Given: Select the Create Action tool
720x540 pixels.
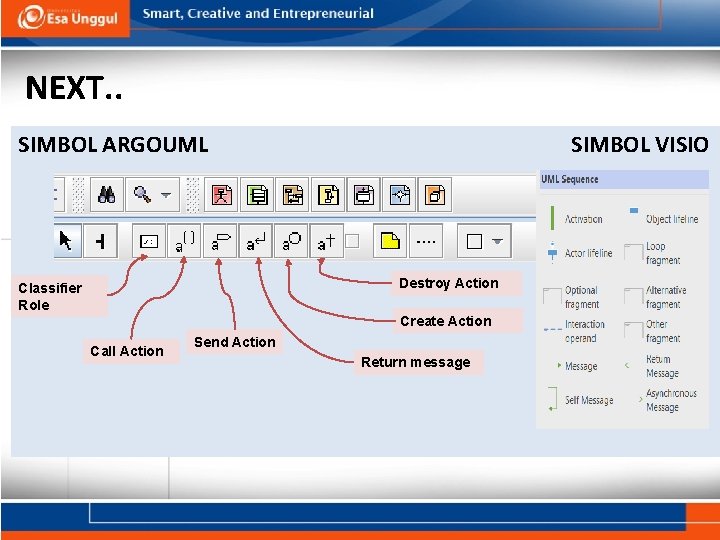Looking at the screenshot, I should coord(291,241).
